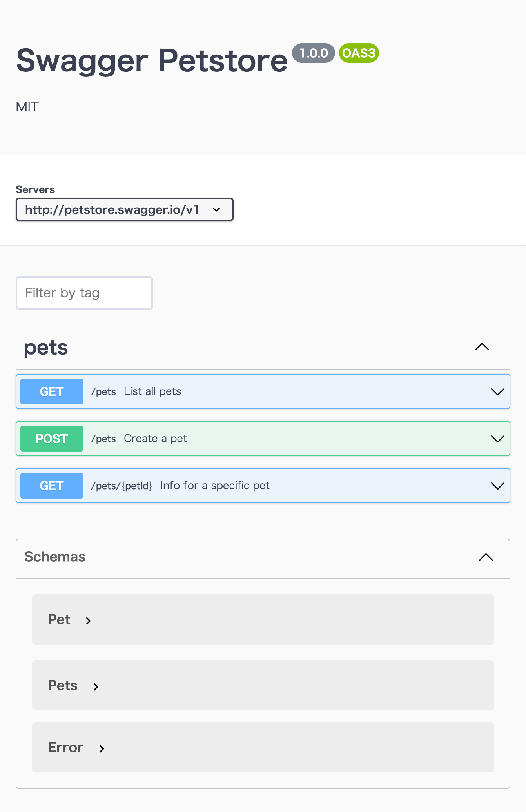The image size is (526, 812).
Task: Click the Pets schema name
Action: tap(63, 685)
